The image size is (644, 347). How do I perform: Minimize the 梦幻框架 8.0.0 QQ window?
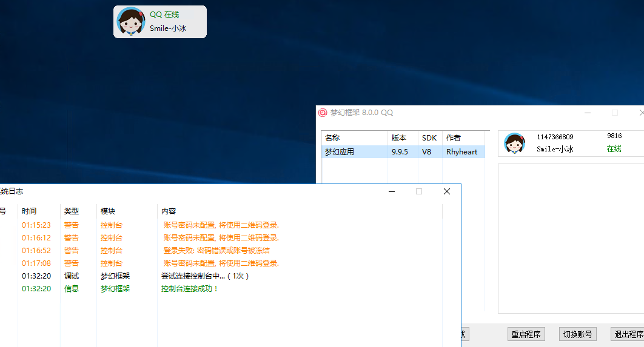pos(588,113)
